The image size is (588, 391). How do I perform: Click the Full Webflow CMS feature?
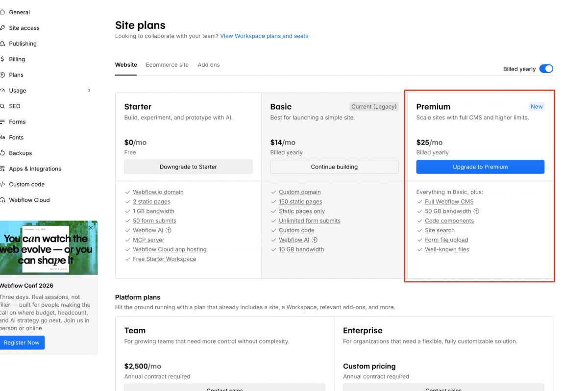[x=449, y=202]
